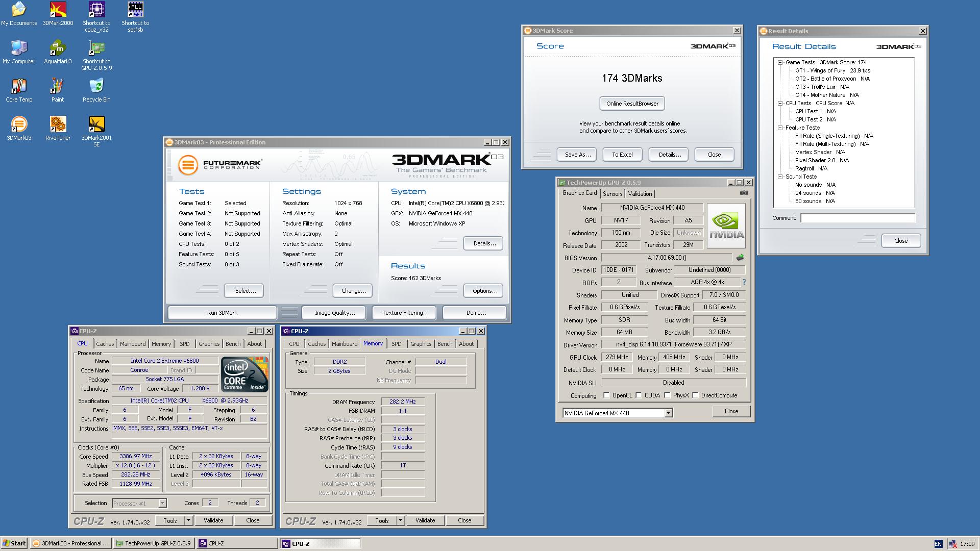Image resolution: width=980 pixels, height=551 pixels.
Task: Open the My Documents desktop icon
Action: (x=19, y=14)
